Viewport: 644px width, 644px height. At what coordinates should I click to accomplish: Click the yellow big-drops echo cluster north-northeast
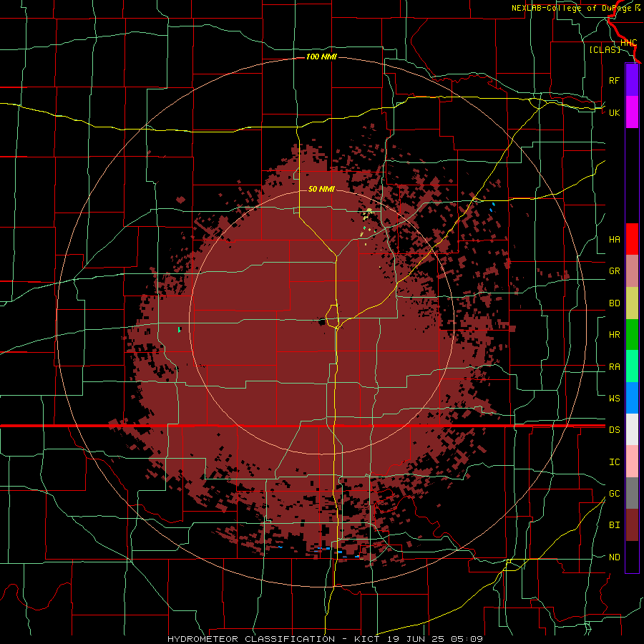[x=368, y=215]
